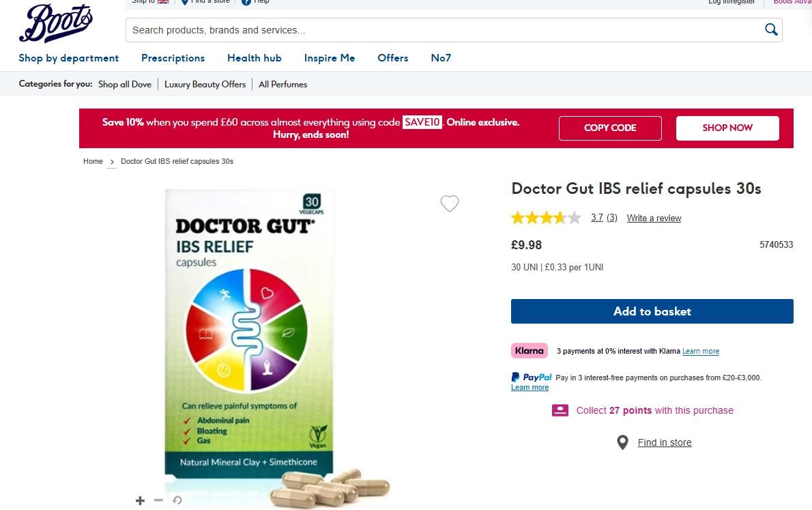
Task: Add product to wishlist with heart icon
Action: [x=450, y=203]
